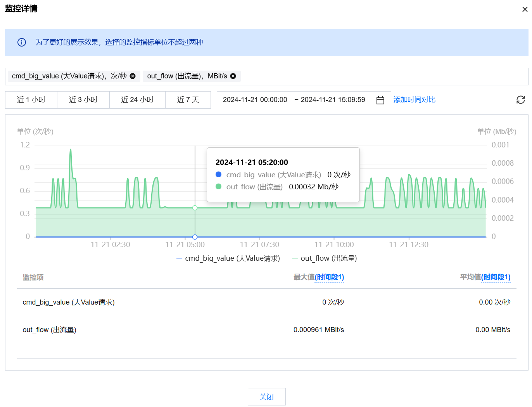
Task: Close the monitoring details dialog with X
Action: pos(525,9)
